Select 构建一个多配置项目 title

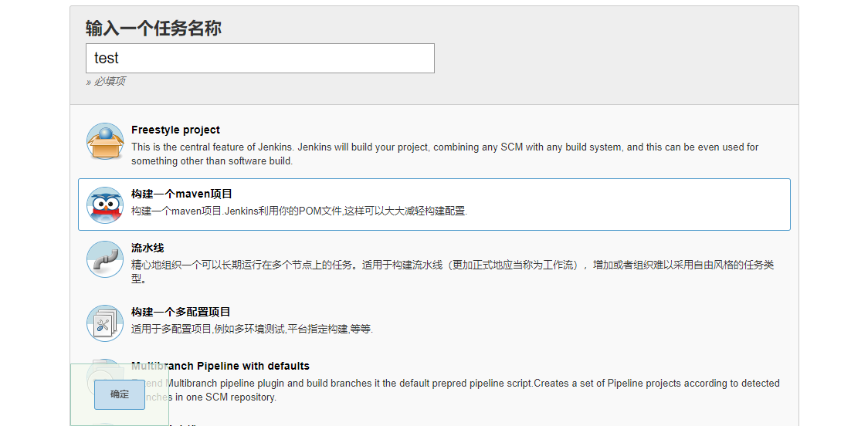[x=181, y=312]
